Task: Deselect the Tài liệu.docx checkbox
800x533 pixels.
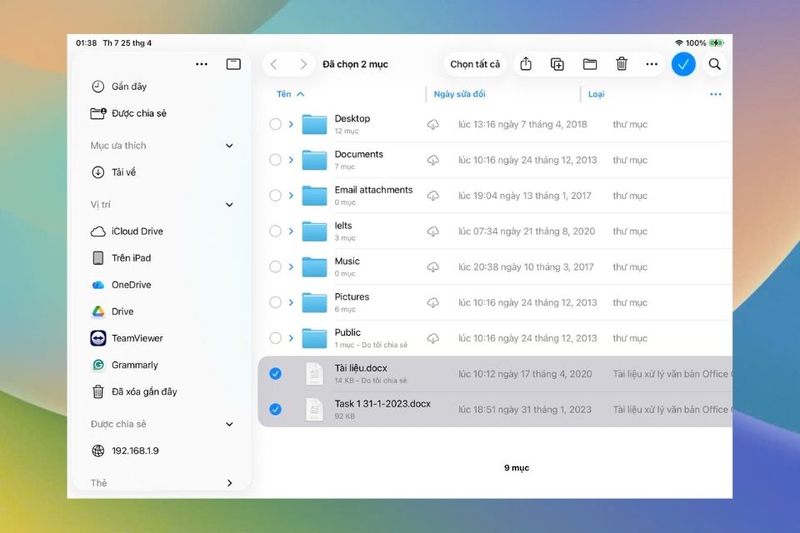Action: 275,374
